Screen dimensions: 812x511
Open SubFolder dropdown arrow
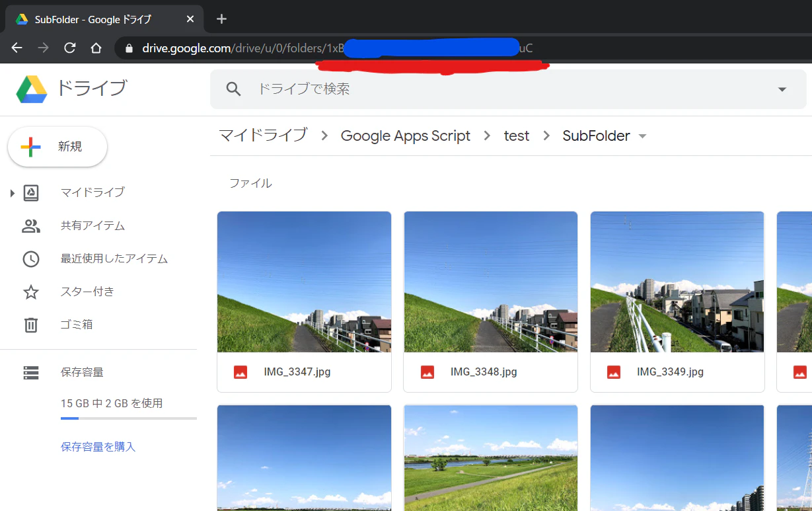coord(642,136)
